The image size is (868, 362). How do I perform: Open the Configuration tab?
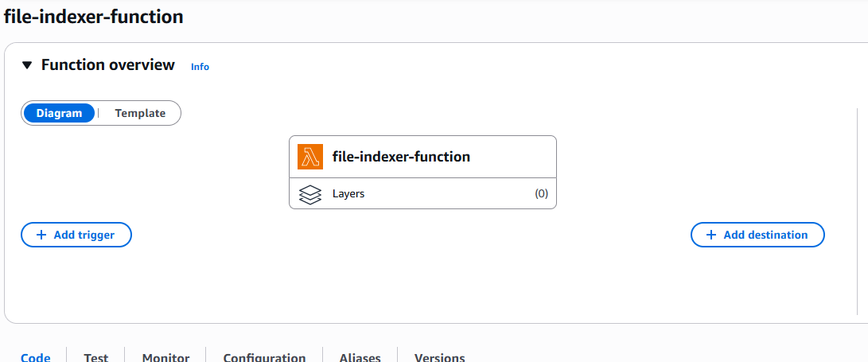pos(264,357)
